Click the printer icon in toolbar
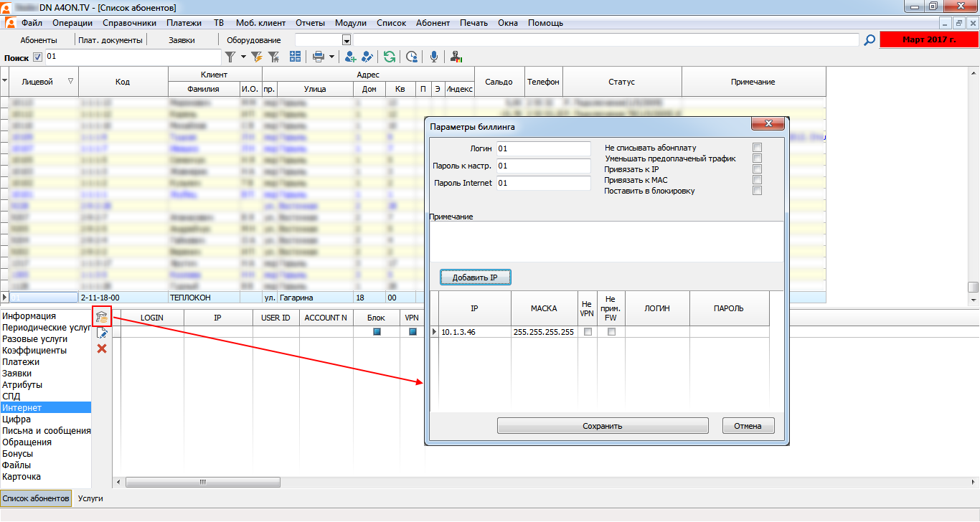 point(319,57)
